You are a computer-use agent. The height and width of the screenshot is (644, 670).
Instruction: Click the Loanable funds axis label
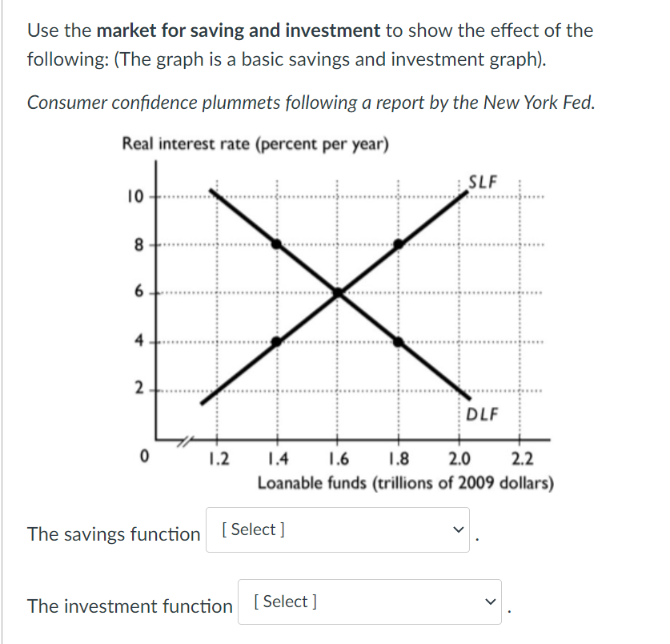pos(404,481)
